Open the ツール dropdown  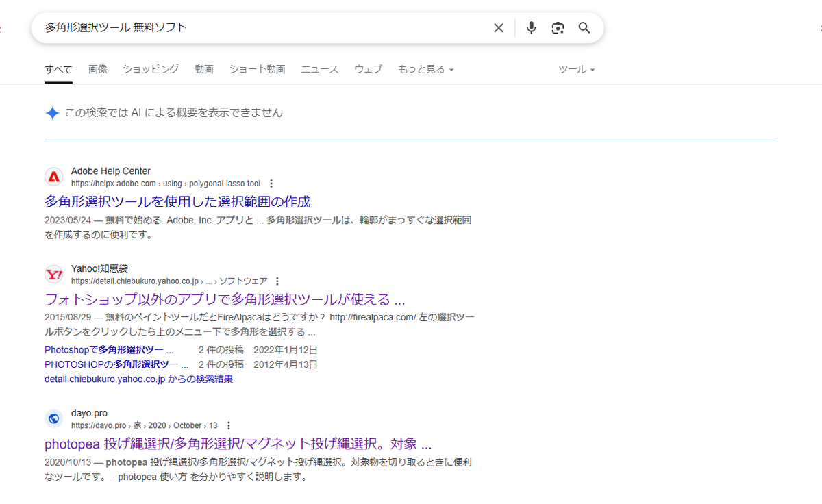click(x=577, y=69)
